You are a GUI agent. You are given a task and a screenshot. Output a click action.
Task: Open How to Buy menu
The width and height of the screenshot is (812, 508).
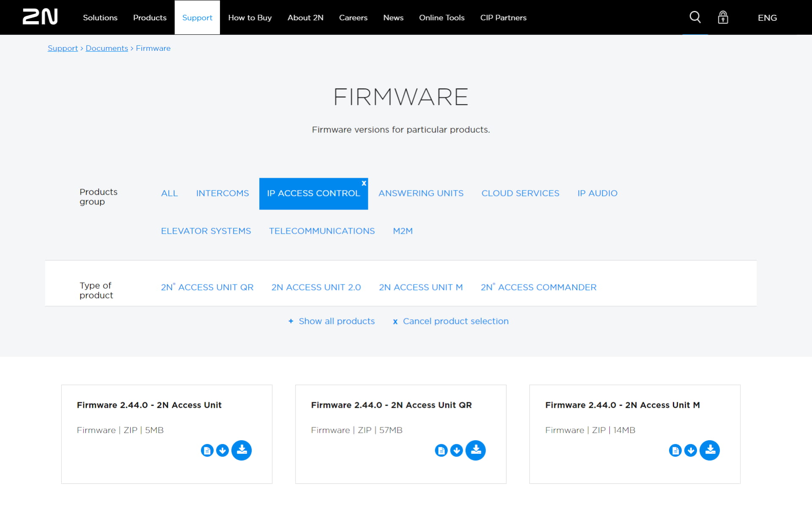[x=250, y=17]
